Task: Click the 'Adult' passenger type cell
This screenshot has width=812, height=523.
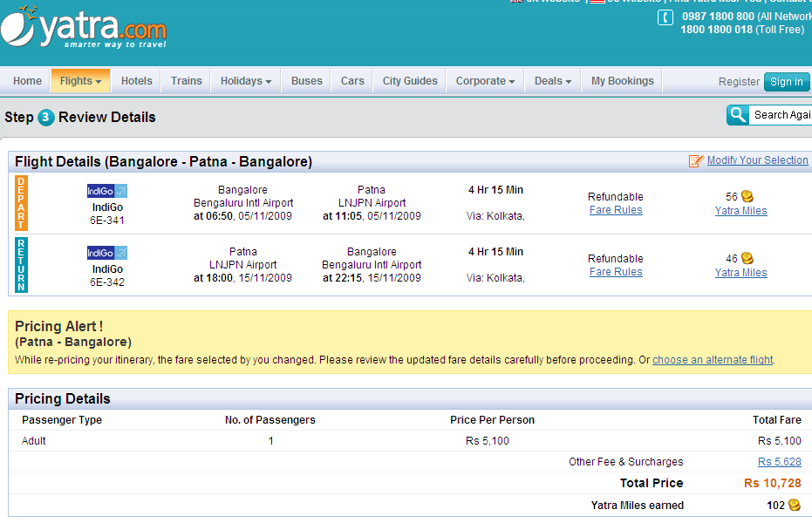Action: click(34, 441)
